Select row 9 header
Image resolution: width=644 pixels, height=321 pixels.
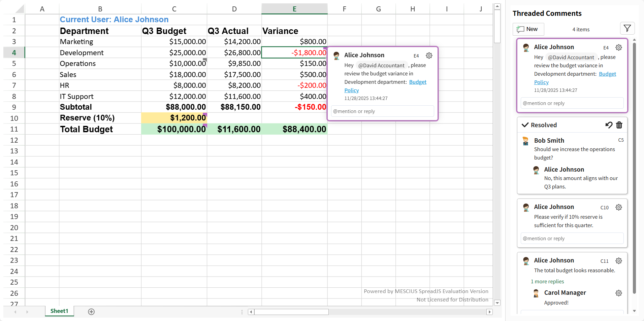(14, 107)
